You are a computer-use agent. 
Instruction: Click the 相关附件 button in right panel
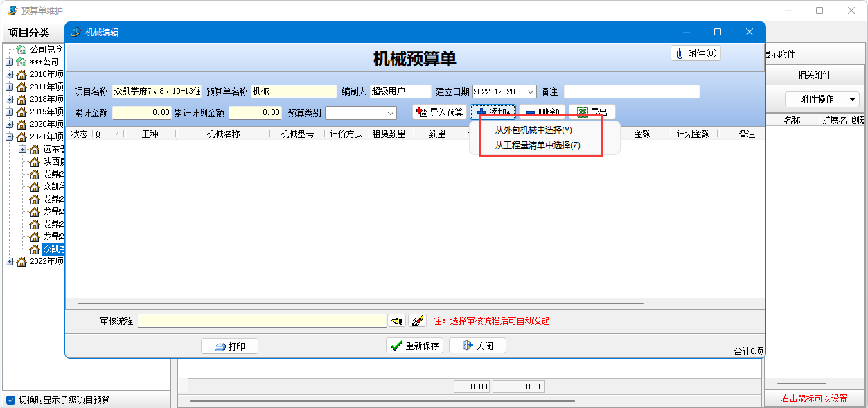pos(814,75)
